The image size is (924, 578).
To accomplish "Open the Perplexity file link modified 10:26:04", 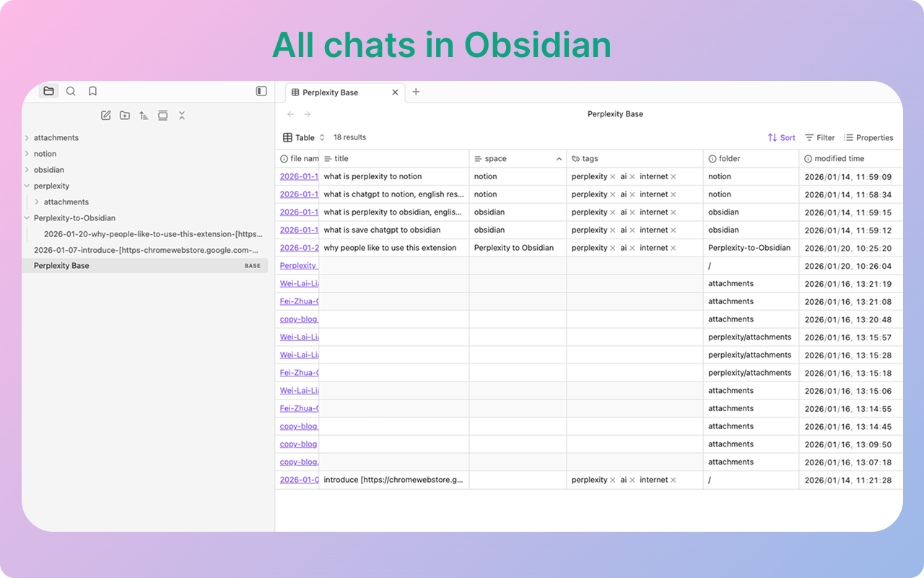I will pyautogui.click(x=299, y=266).
